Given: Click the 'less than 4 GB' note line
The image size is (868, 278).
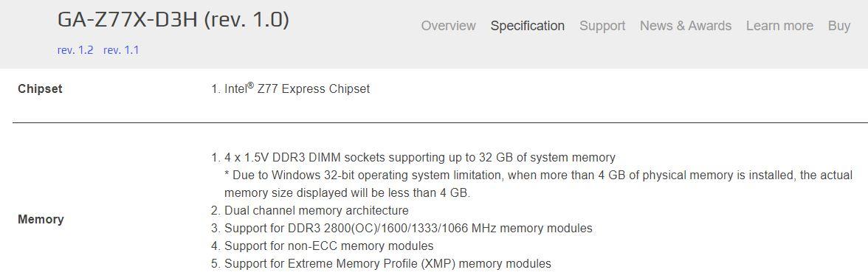Looking at the screenshot, I should pos(347,193).
